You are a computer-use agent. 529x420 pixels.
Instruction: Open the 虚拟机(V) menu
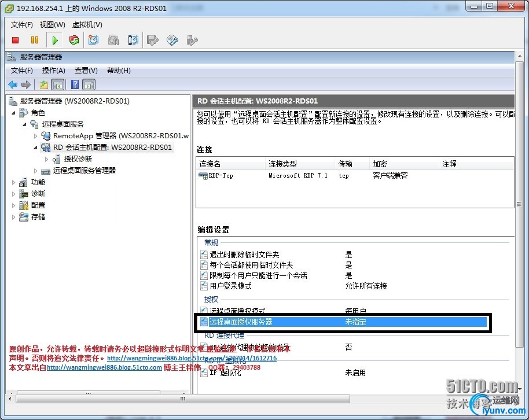87,25
